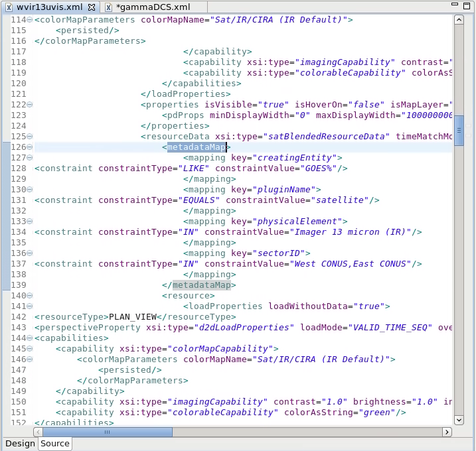Click the highlighted metadataMap opening tag

click(x=197, y=147)
